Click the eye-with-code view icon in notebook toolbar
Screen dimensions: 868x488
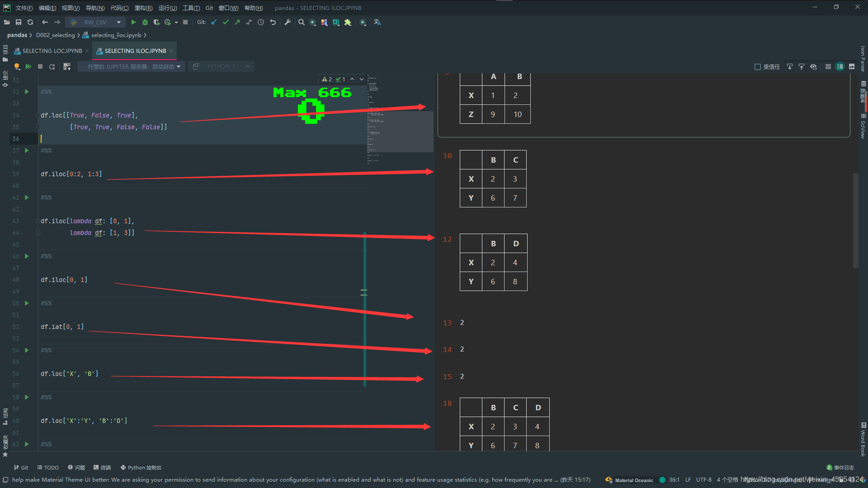814,66
